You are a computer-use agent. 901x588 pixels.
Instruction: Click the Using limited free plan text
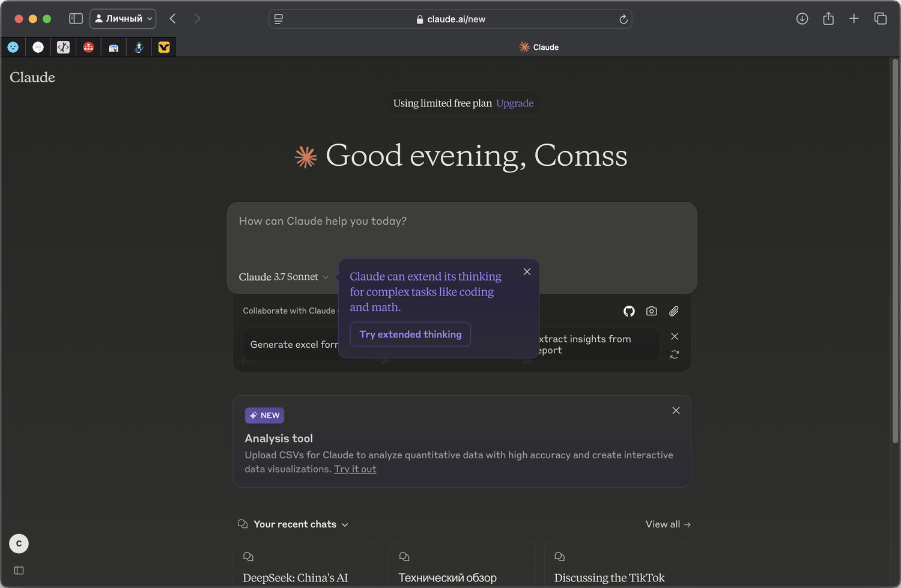[442, 103]
